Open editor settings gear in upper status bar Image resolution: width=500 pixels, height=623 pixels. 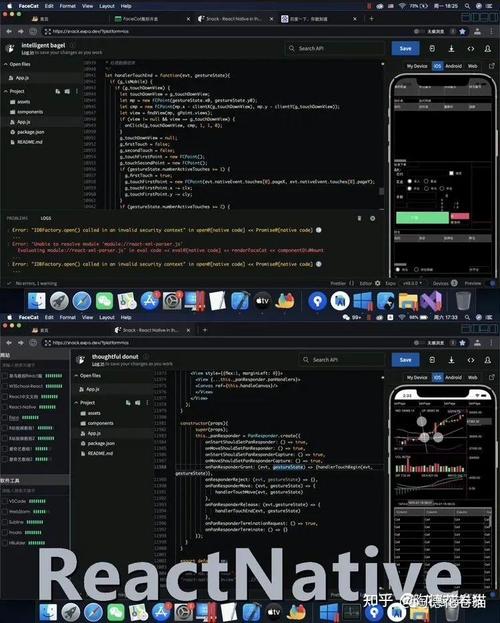pyautogui.click(x=378, y=283)
